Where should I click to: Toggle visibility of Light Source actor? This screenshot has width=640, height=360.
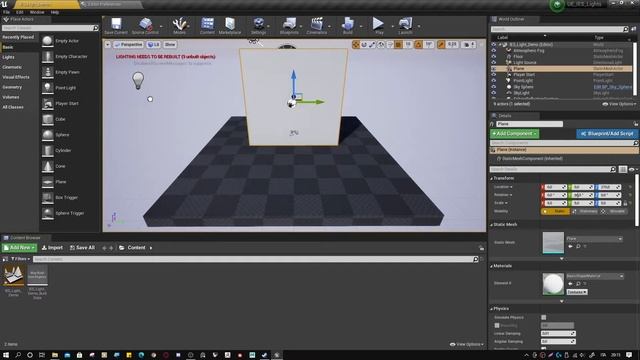[x=493, y=62]
